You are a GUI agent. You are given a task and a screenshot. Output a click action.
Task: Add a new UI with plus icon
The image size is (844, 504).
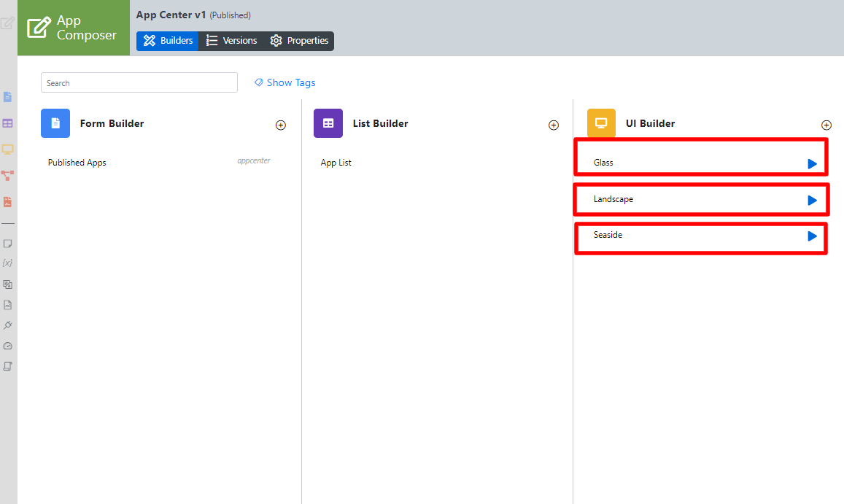[x=826, y=125]
